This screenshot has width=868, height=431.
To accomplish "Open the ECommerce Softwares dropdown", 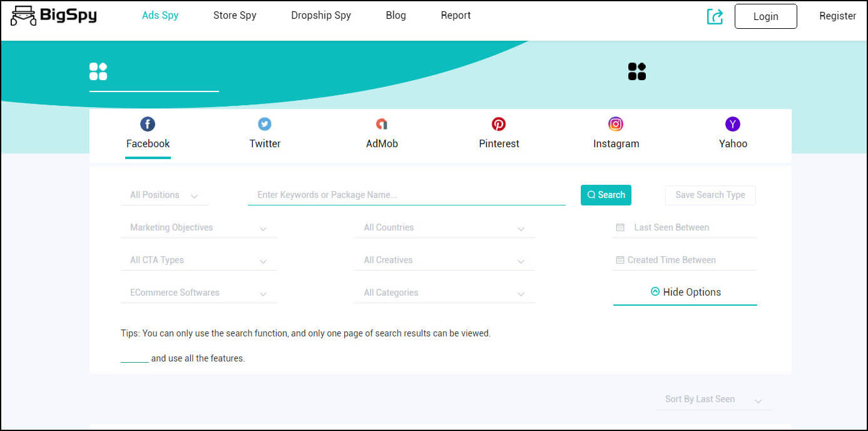I will pyautogui.click(x=199, y=293).
